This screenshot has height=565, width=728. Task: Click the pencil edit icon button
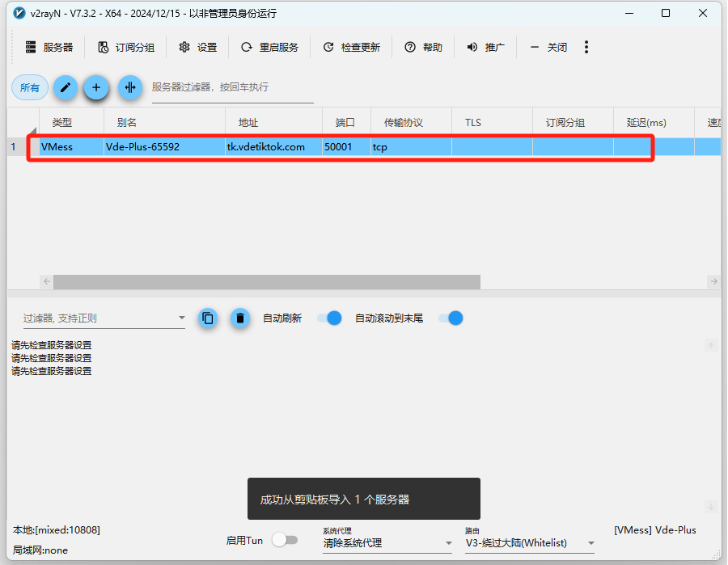[x=66, y=87]
